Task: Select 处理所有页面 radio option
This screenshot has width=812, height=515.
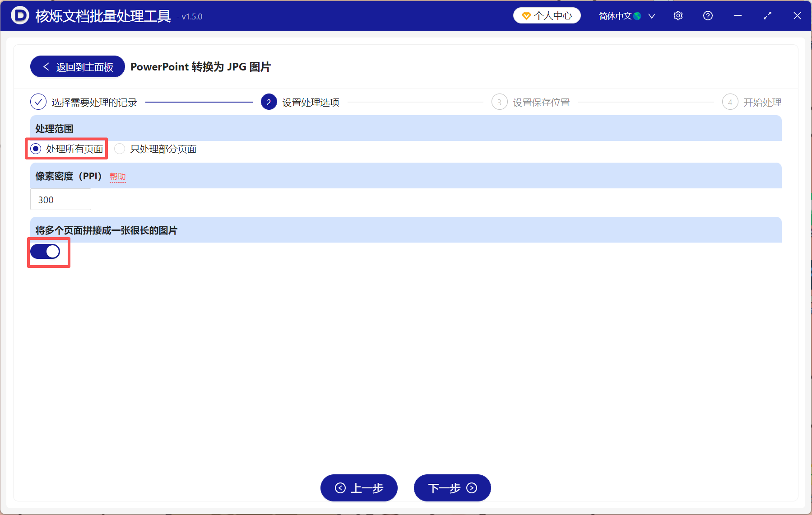Action: [x=35, y=149]
